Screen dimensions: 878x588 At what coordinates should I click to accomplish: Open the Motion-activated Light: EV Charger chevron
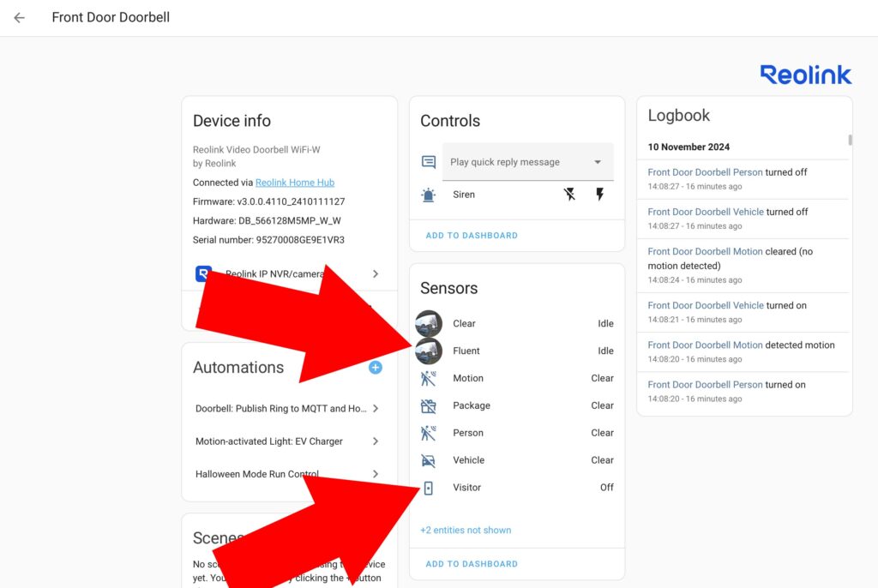point(376,441)
